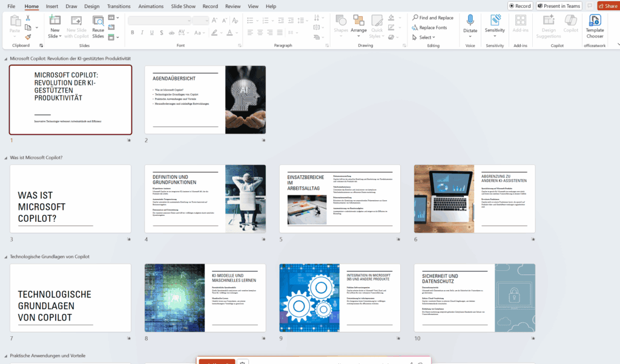Toggle justify alignment
The image size is (620, 364).
pyautogui.click(x=280, y=33)
